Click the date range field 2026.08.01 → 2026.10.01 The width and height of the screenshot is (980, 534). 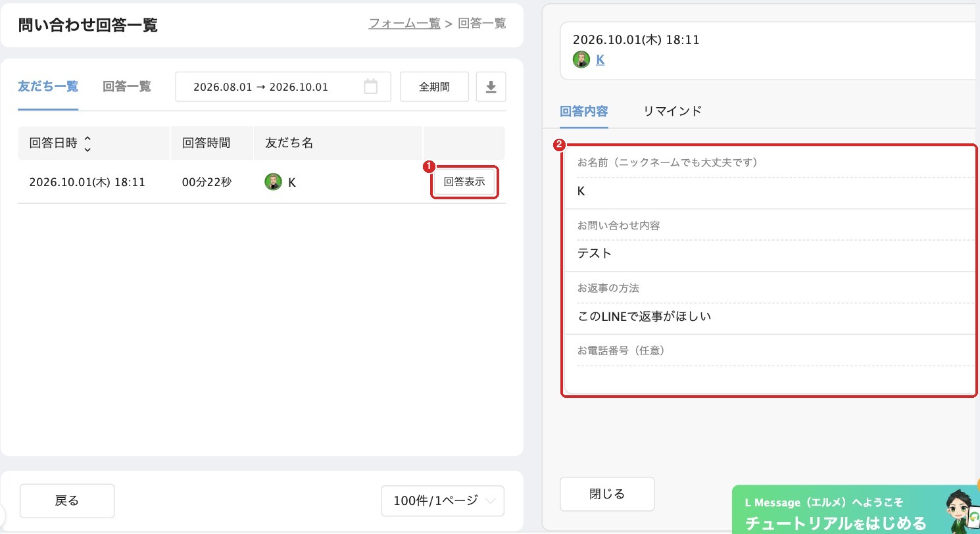click(x=283, y=87)
